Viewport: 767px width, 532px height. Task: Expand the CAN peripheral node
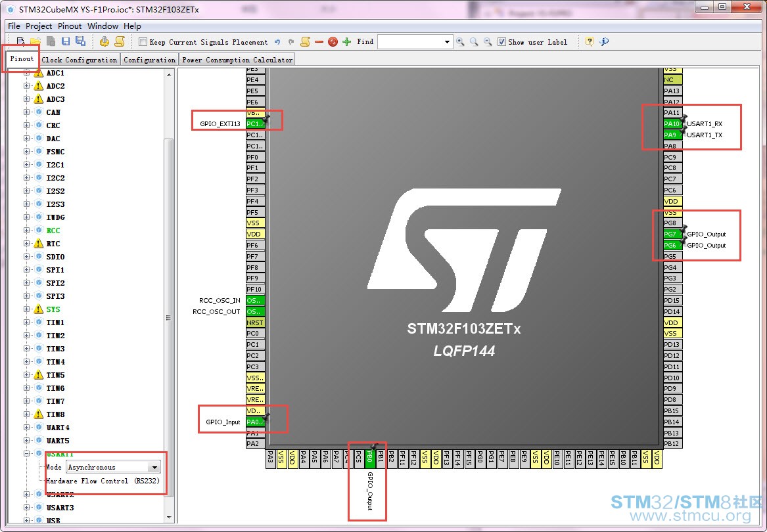coord(26,112)
